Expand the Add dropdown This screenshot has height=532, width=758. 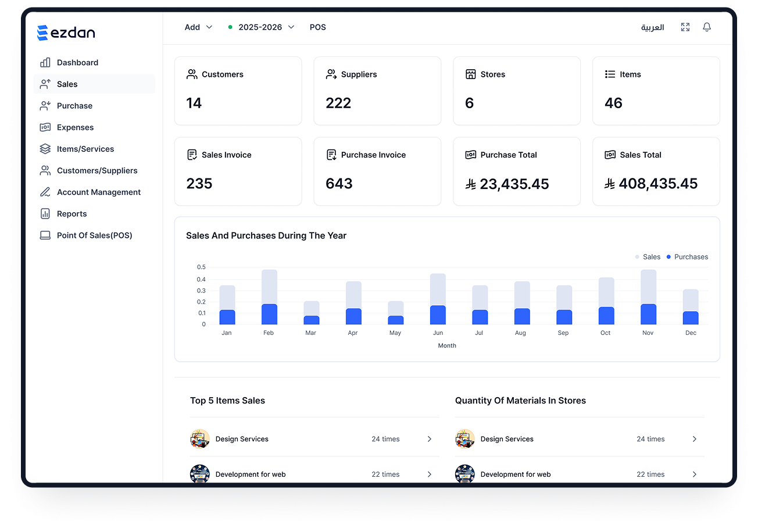(x=198, y=27)
